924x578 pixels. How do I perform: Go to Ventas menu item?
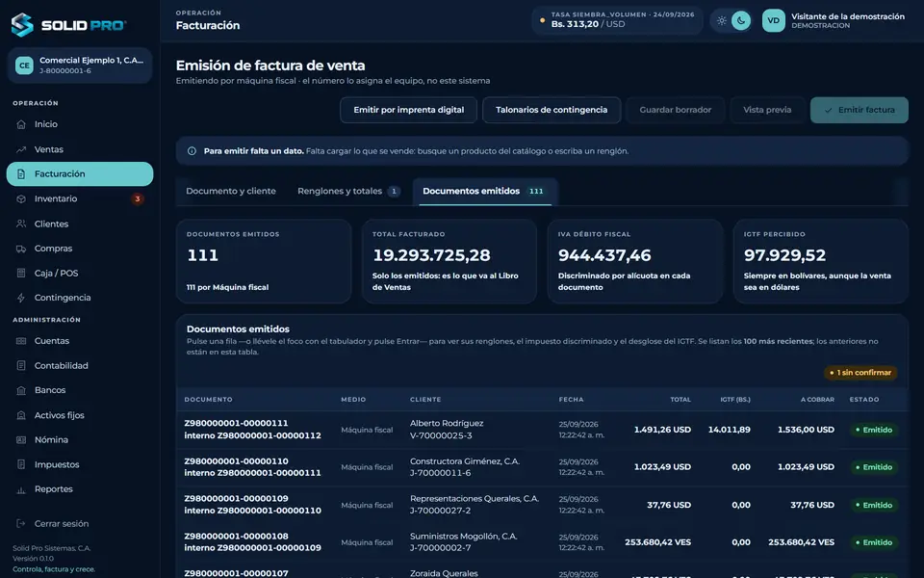80,150
